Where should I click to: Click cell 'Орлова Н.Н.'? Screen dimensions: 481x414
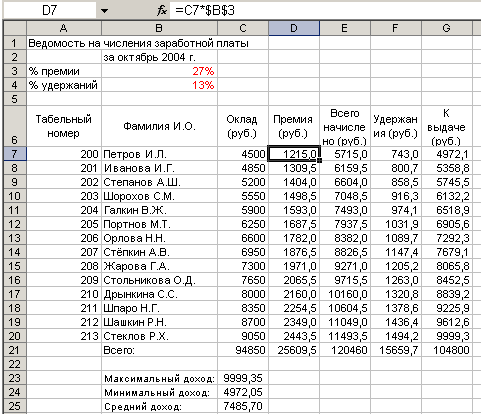coord(159,238)
